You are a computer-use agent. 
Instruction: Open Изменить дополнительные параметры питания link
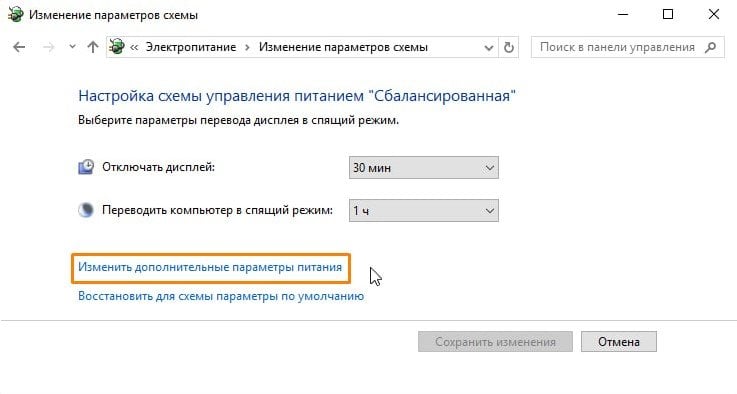tap(210, 267)
